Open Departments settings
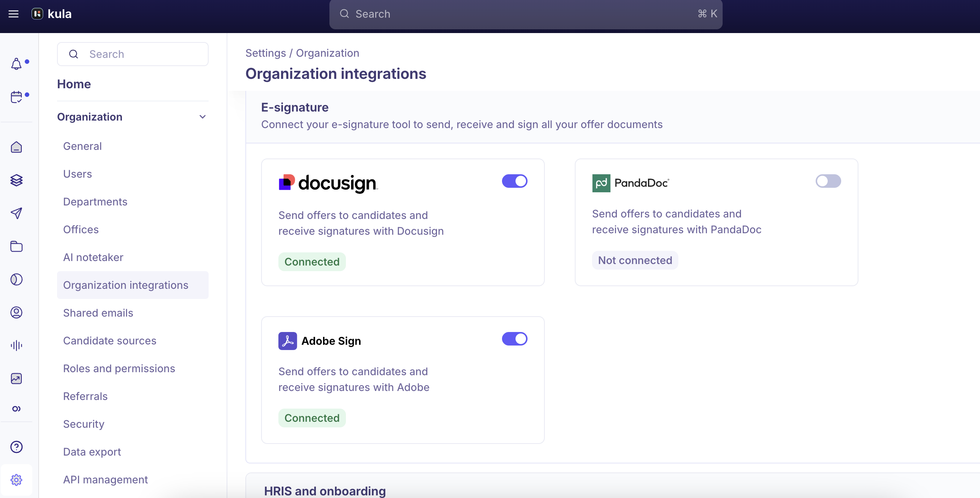This screenshot has height=498, width=980. click(x=95, y=202)
